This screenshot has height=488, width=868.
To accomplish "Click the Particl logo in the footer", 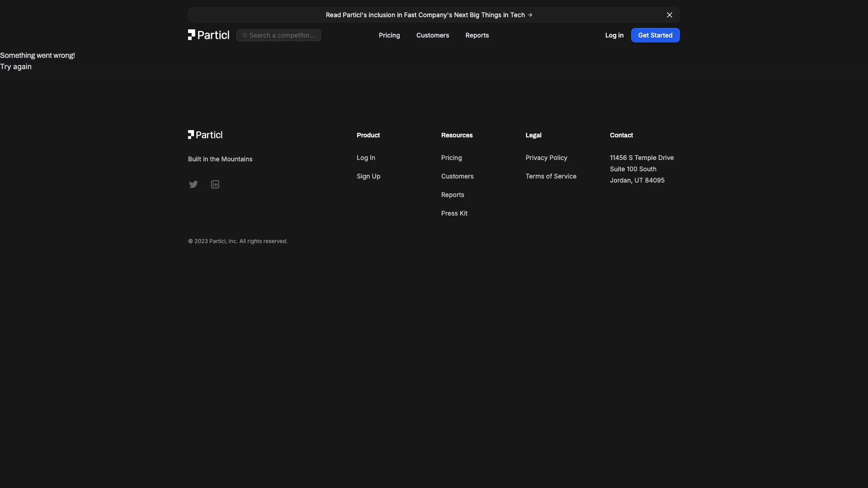I will 205,135.
